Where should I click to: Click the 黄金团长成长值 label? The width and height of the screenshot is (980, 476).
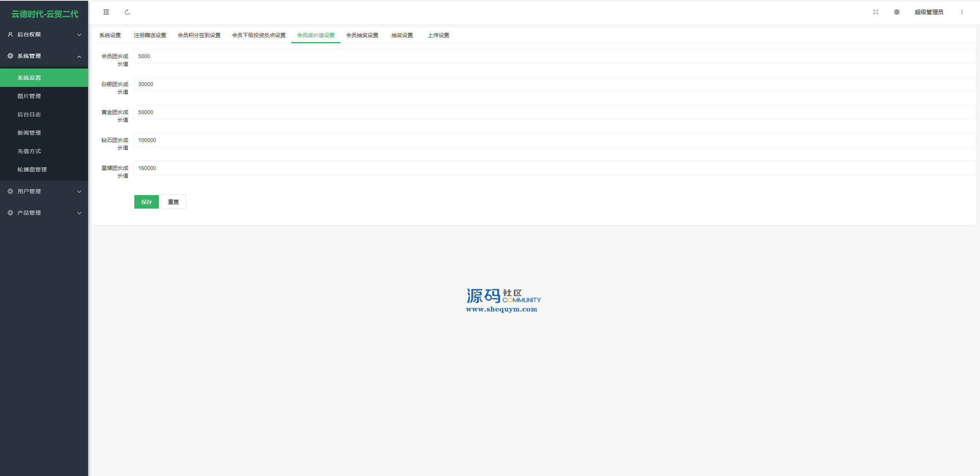pyautogui.click(x=115, y=116)
